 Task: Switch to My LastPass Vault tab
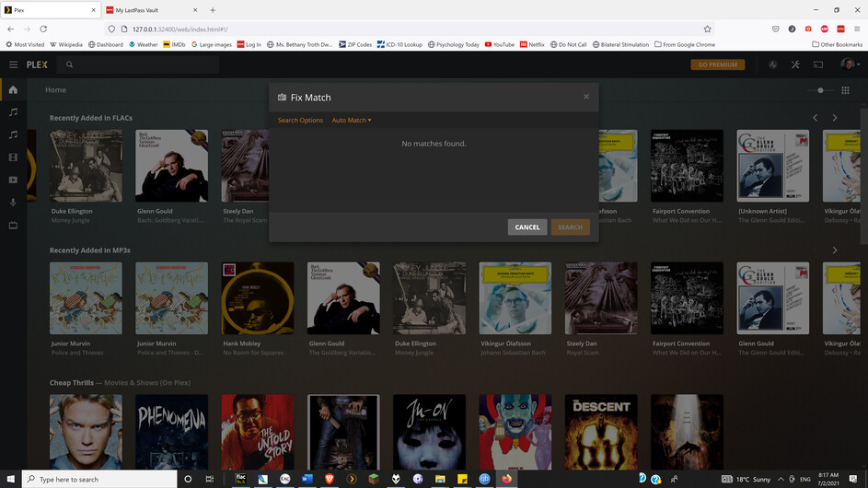151,10
